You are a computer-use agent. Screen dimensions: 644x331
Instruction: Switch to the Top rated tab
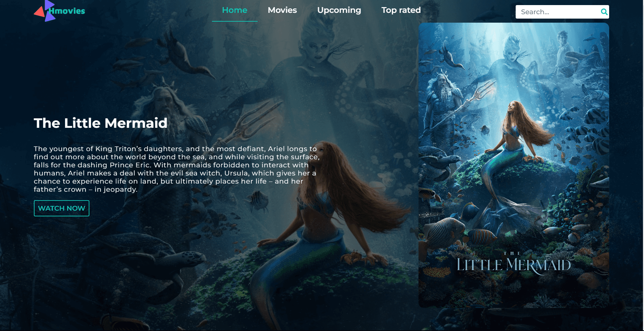[401, 10]
